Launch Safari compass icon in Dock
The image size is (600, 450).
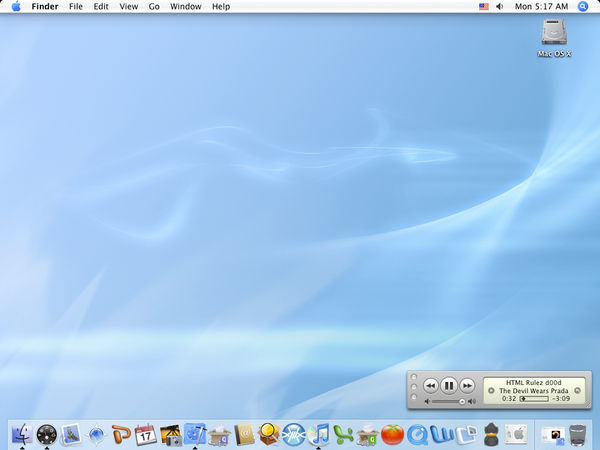tap(96, 435)
